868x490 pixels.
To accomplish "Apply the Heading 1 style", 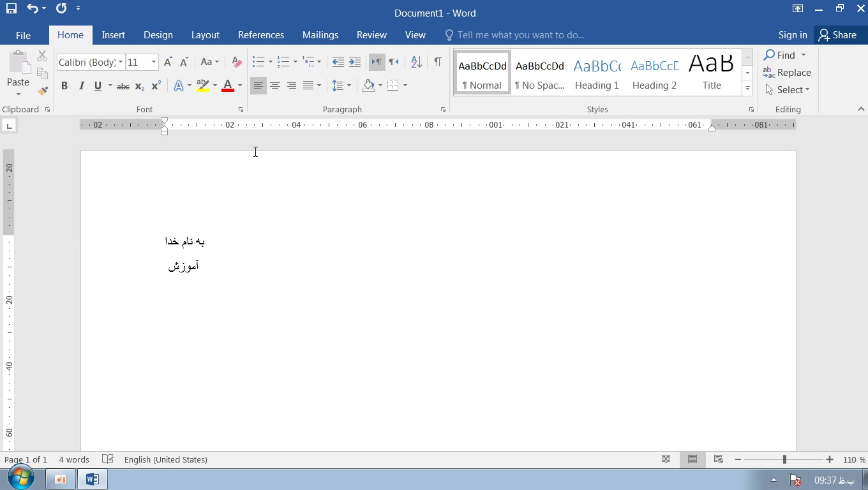I will (x=597, y=73).
